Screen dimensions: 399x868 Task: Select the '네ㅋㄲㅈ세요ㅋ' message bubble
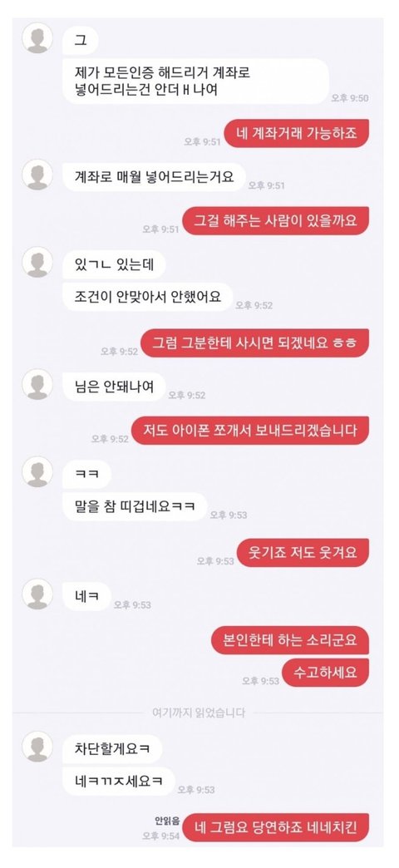(x=118, y=781)
